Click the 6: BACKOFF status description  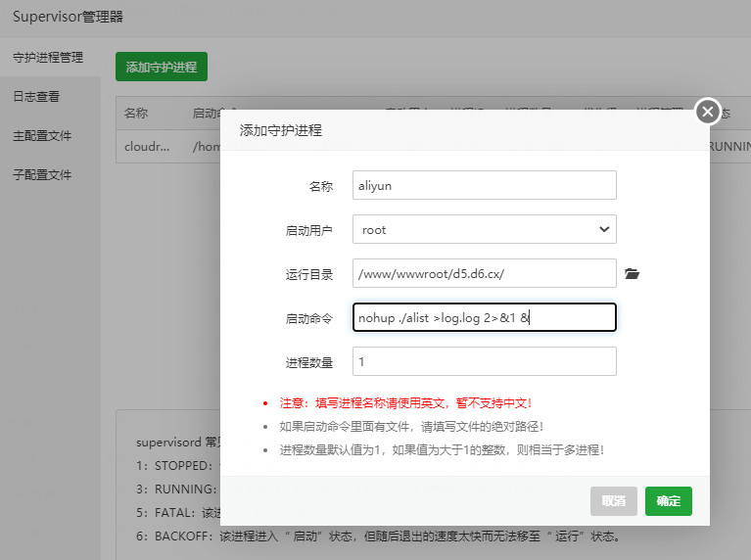pyautogui.click(x=378, y=537)
